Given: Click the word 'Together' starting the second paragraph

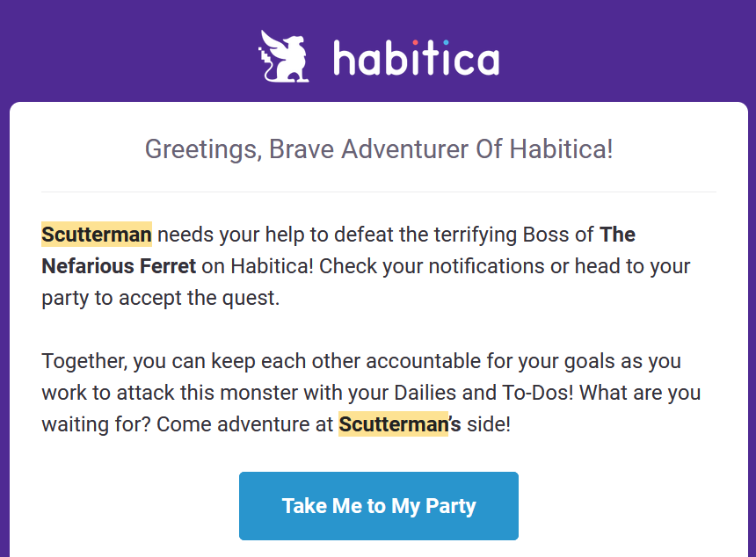Looking at the screenshot, I should click(81, 361).
